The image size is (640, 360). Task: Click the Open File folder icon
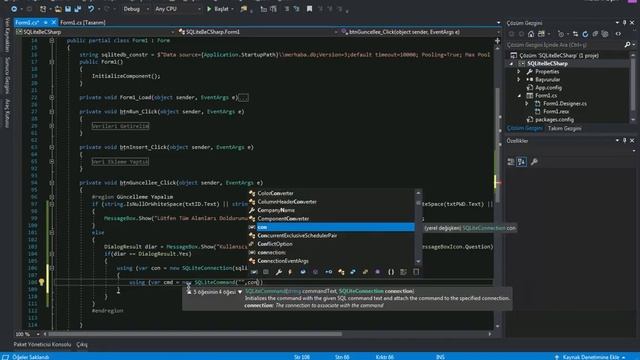[58, 9]
